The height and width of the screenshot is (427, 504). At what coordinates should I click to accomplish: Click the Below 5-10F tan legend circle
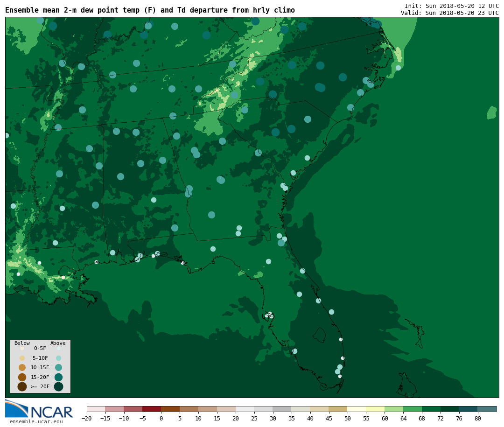point(22,358)
